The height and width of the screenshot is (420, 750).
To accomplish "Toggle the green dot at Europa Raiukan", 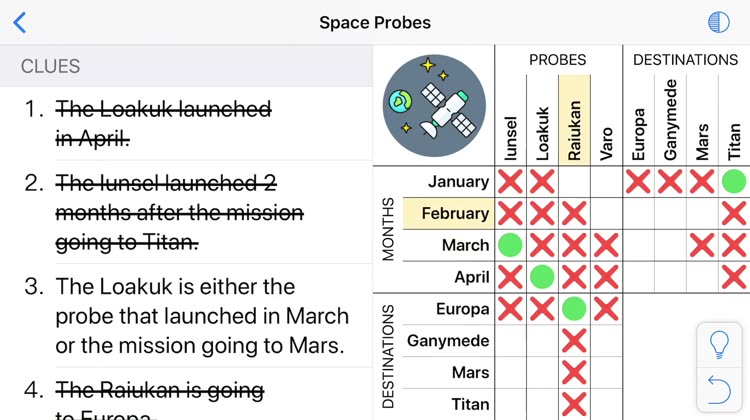I will 574,309.
